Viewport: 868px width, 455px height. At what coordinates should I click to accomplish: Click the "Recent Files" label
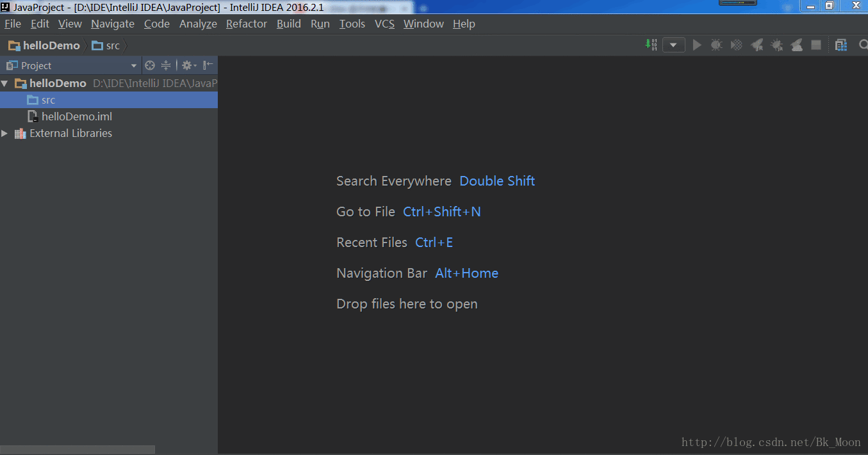[372, 243]
